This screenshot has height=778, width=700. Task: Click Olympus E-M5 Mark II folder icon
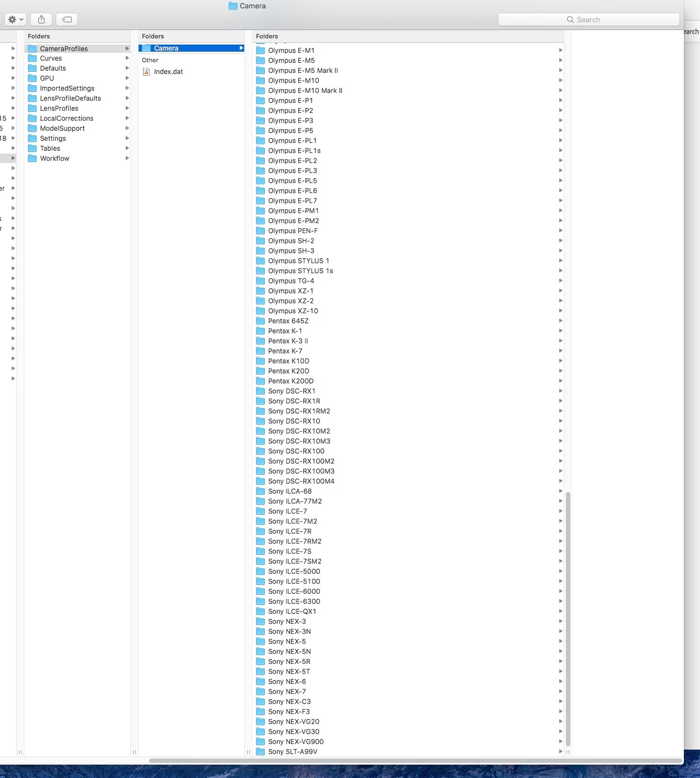(x=260, y=71)
